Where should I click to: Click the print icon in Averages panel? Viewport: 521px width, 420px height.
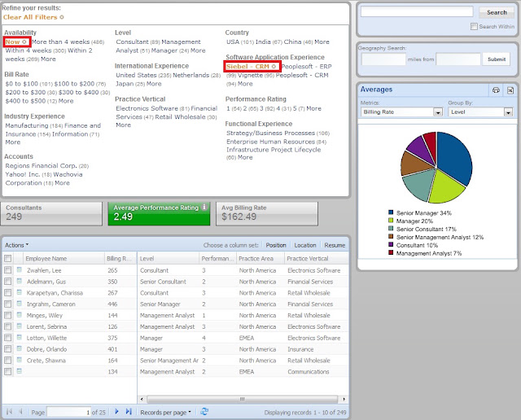[496, 90]
